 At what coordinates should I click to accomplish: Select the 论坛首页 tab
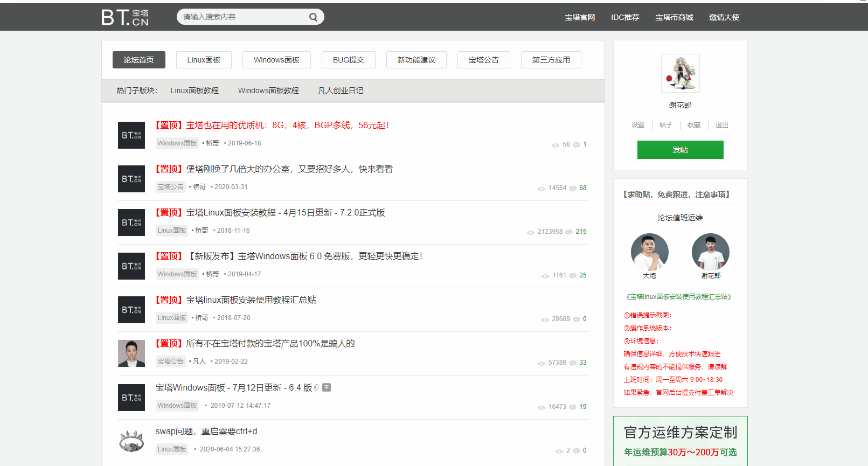tap(139, 60)
